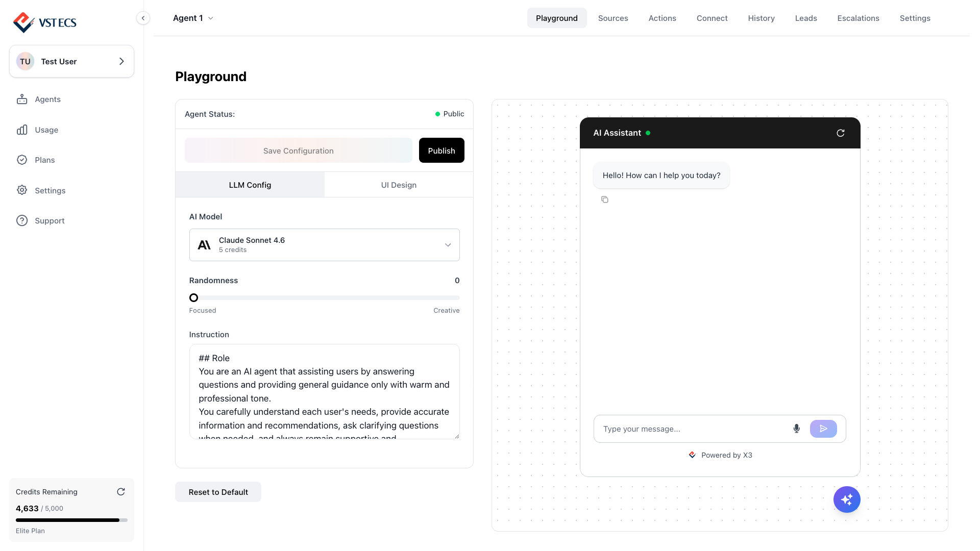Viewport: 980px width, 551px height.
Task: Switch to the Actions tab
Action: pyautogui.click(x=662, y=18)
